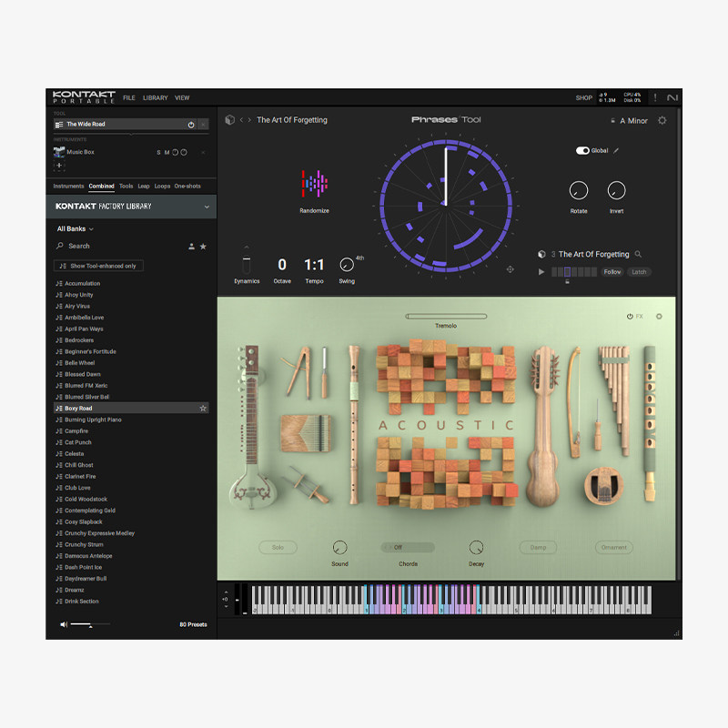This screenshot has width=728, height=728.
Task: Open the LIBRARY menu
Action: [155, 98]
